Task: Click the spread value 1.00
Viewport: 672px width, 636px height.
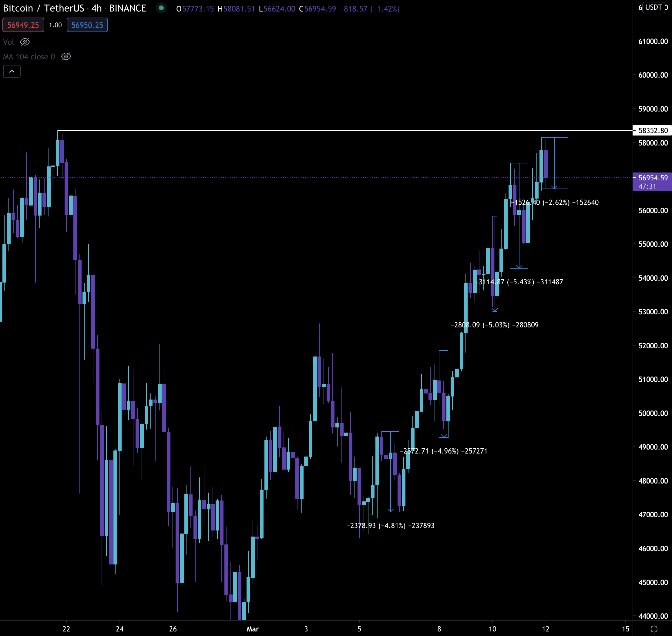Action: pos(55,25)
